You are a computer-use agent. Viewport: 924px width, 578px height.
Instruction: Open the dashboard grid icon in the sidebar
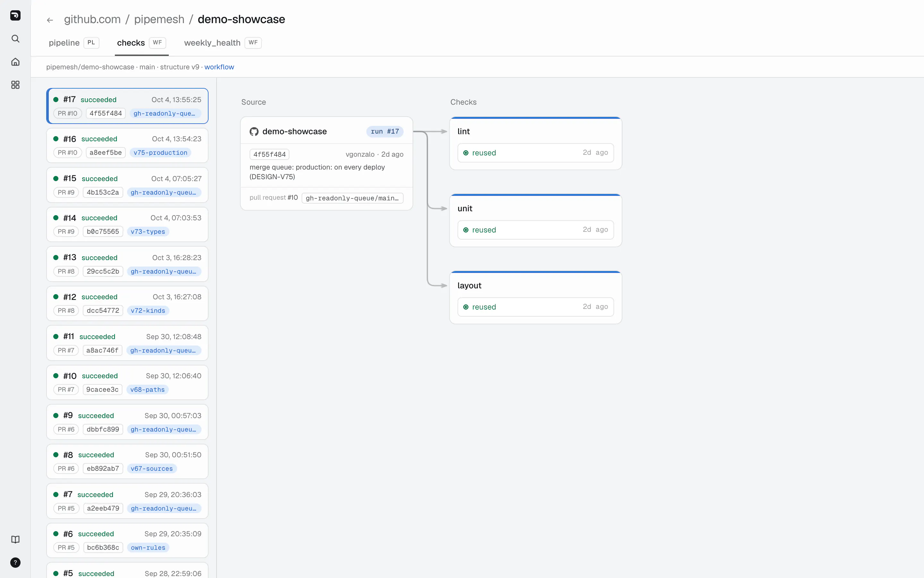pyautogui.click(x=15, y=85)
